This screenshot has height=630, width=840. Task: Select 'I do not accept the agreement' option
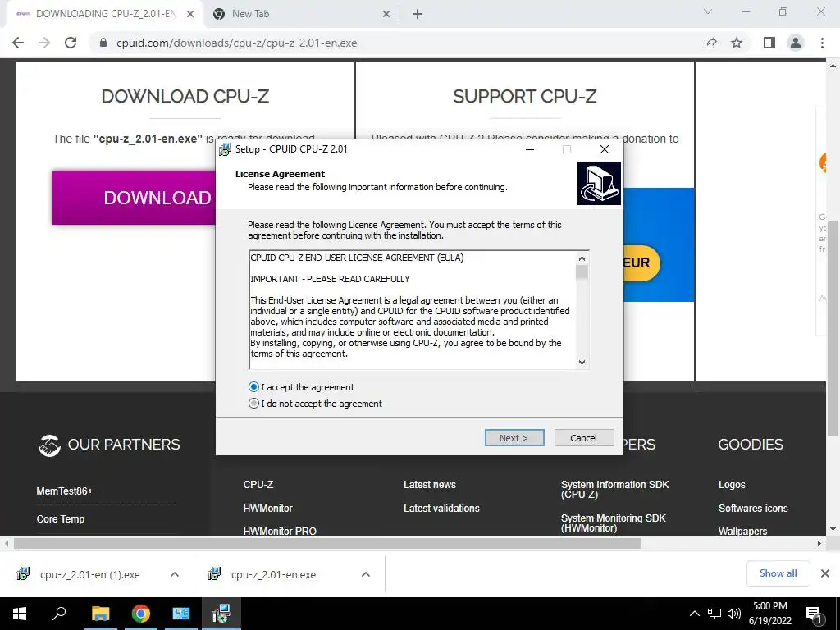(x=254, y=404)
